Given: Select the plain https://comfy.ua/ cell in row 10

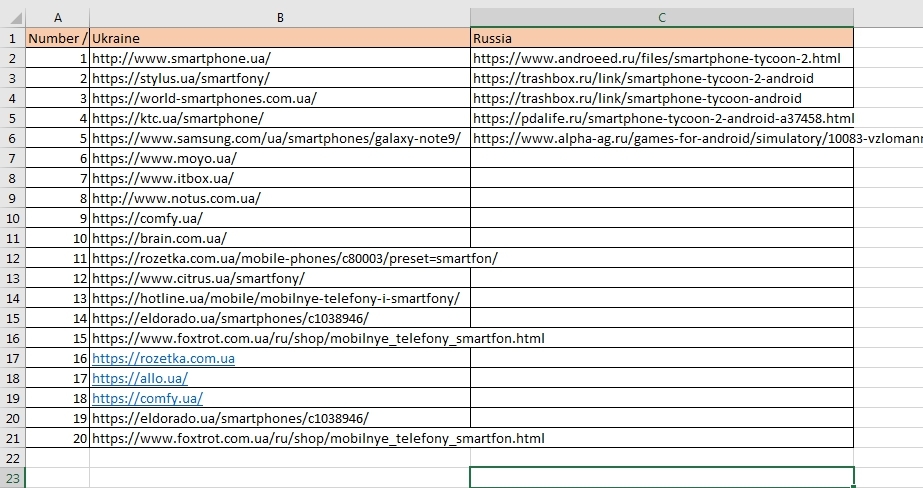Looking at the screenshot, I should click(280, 218).
